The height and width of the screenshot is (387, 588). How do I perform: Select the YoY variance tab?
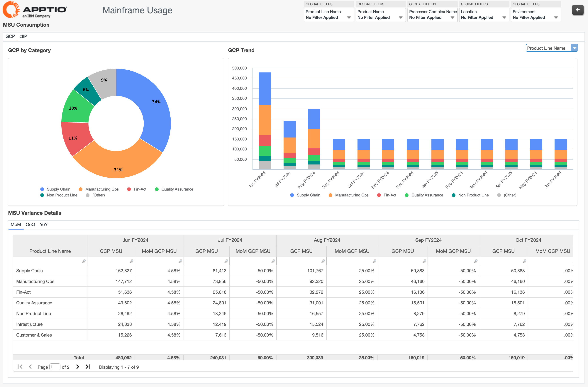pos(43,225)
